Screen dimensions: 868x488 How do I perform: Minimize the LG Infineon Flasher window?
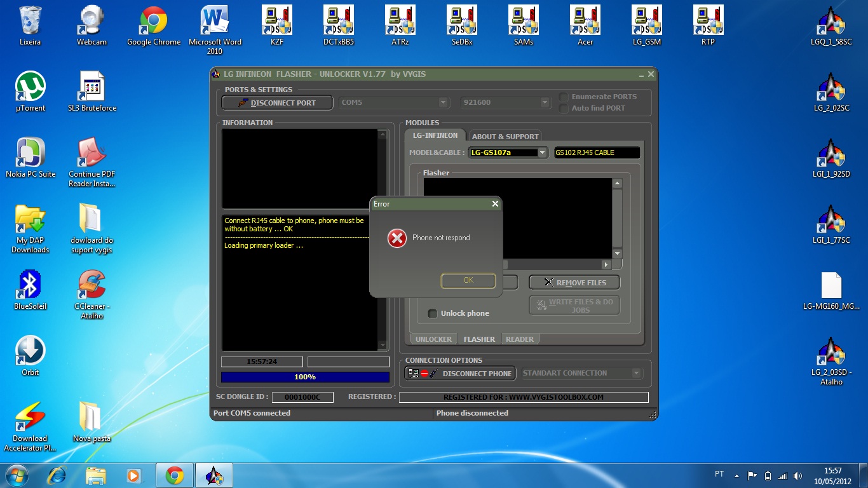pos(641,74)
